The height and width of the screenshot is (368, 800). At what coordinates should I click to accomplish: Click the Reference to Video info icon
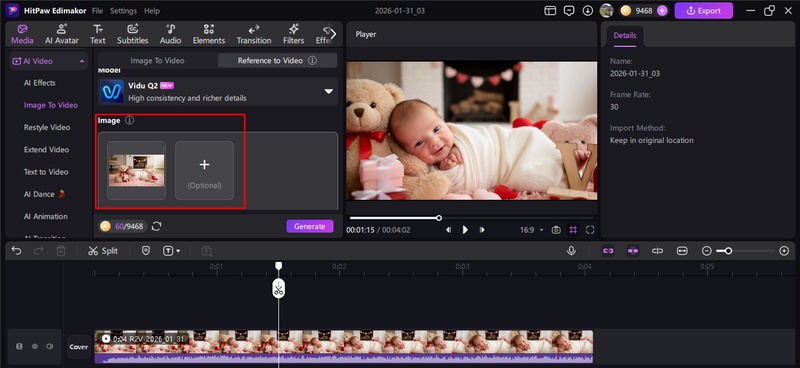point(312,60)
